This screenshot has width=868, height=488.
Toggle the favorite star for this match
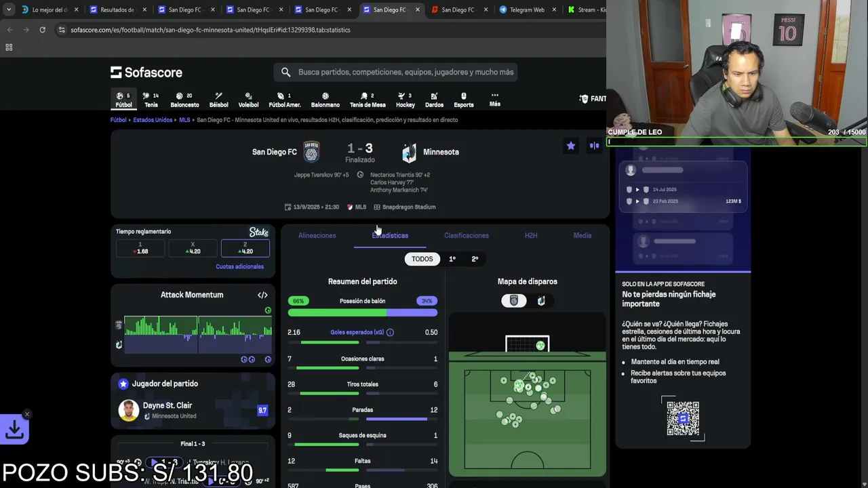click(571, 146)
